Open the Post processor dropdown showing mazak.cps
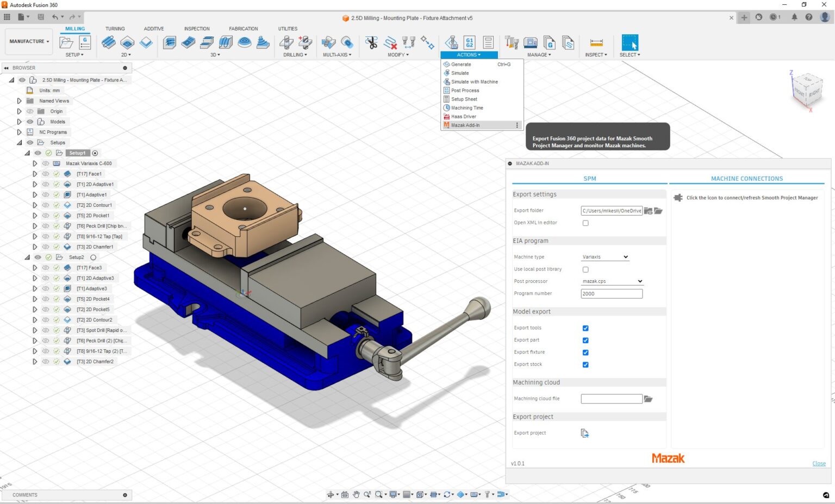This screenshot has height=504, width=835. (x=611, y=281)
